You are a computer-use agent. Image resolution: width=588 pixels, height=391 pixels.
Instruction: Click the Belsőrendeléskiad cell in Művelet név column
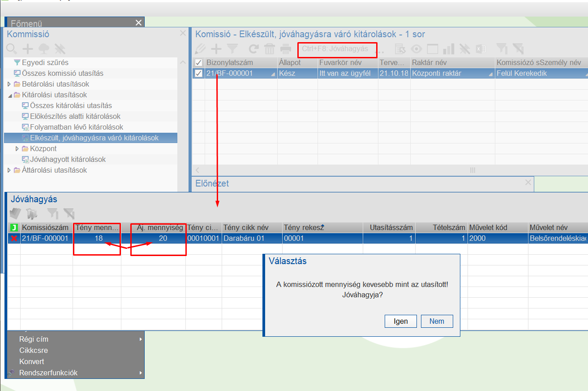pos(558,239)
